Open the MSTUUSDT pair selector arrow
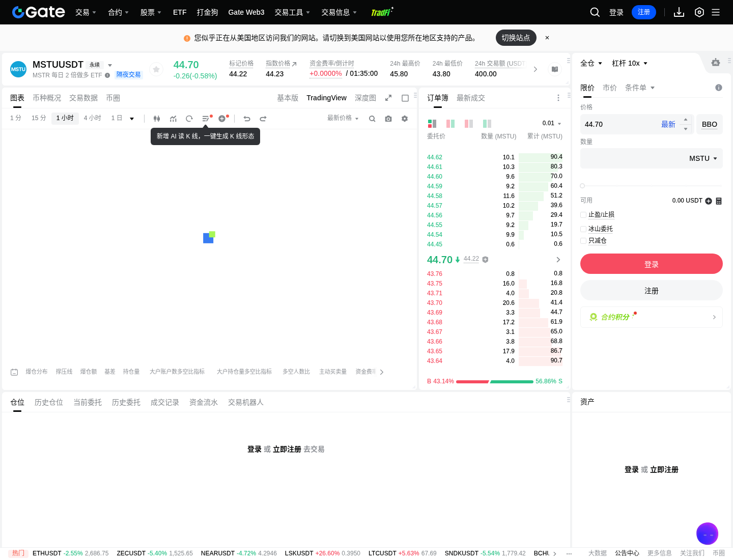The height and width of the screenshot is (560, 733). click(110, 65)
